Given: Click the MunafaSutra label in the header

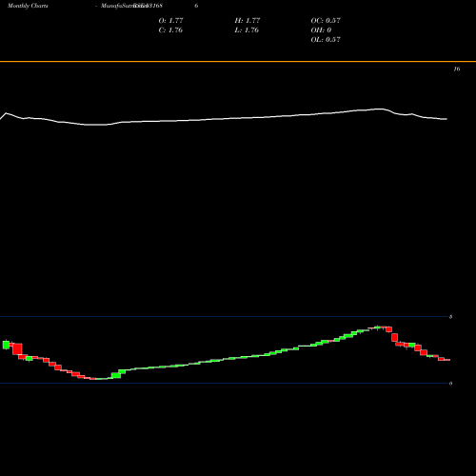Looking at the screenshot, I should click(x=125, y=6).
